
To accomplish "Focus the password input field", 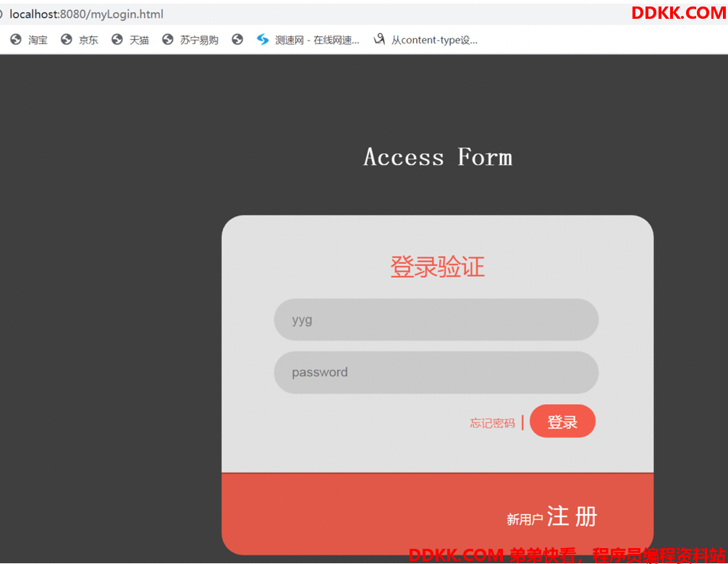I will tap(436, 372).
